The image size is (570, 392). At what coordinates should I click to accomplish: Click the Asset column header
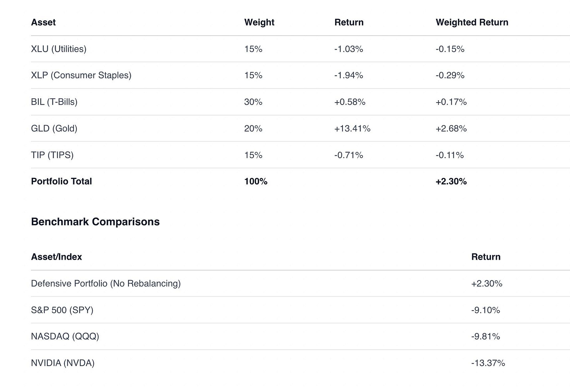pyautogui.click(x=43, y=22)
